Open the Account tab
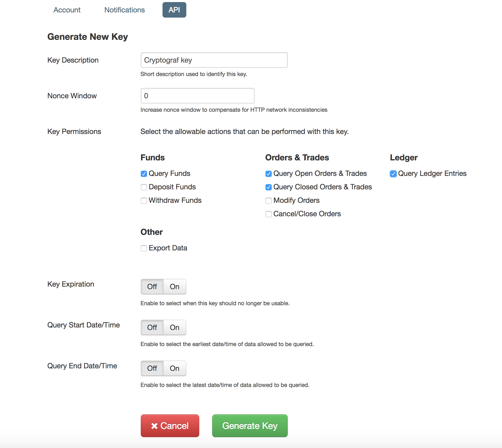Screen dimensions: 502x448 click(x=67, y=10)
